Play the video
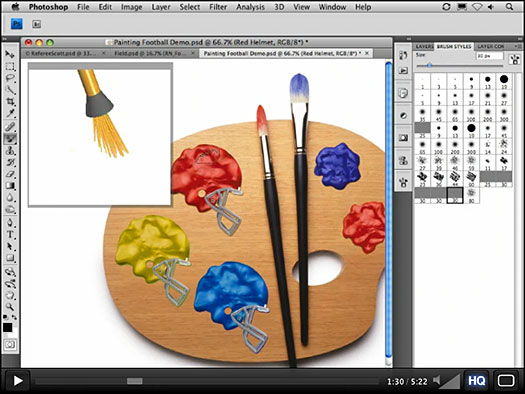The width and height of the screenshot is (525, 394). point(17,381)
